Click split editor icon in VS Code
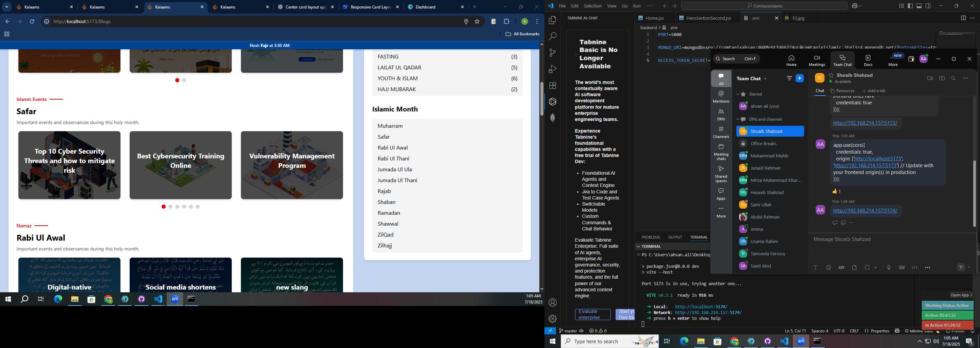The image size is (980, 348). pyautogui.click(x=963, y=18)
